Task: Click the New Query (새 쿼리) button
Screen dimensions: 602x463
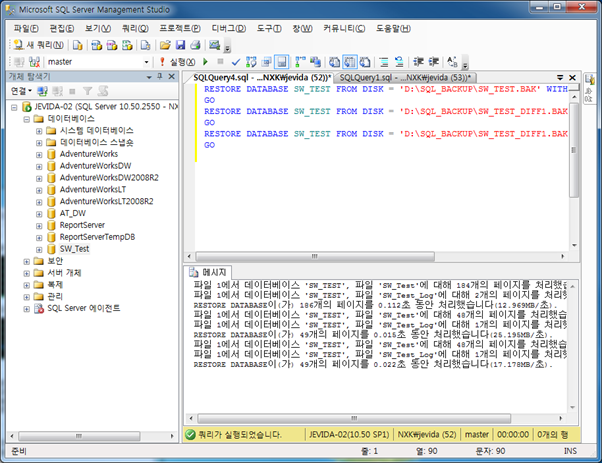Action: 38,45
